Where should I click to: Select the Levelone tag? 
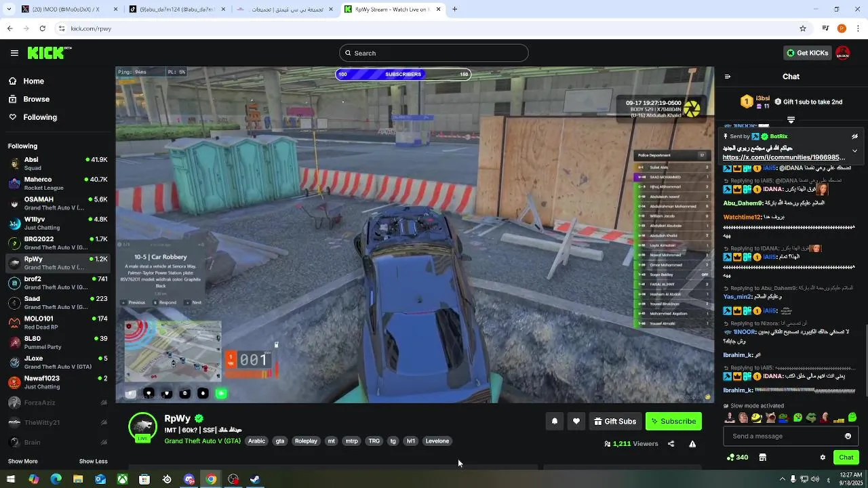pyautogui.click(x=437, y=441)
